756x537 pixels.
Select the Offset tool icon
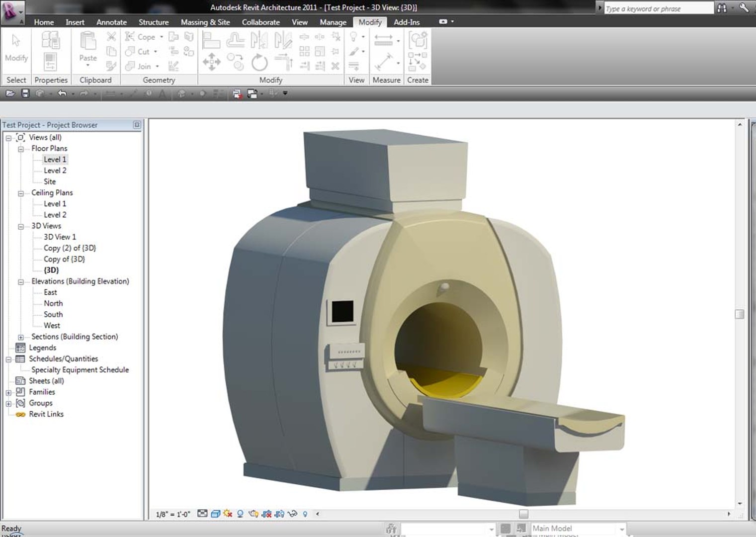(x=235, y=40)
